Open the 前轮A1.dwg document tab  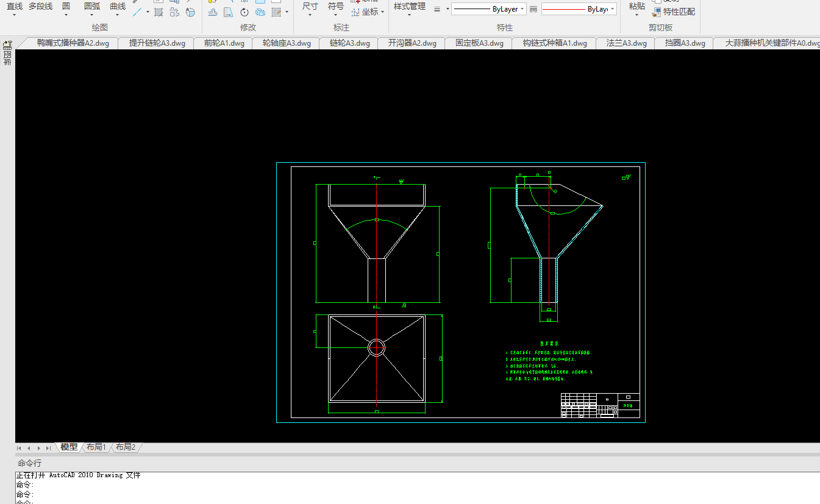(x=224, y=43)
